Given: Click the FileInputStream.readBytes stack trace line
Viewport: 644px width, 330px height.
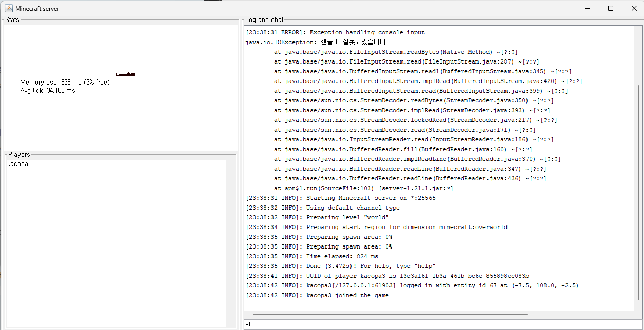Looking at the screenshot, I should point(396,52).
